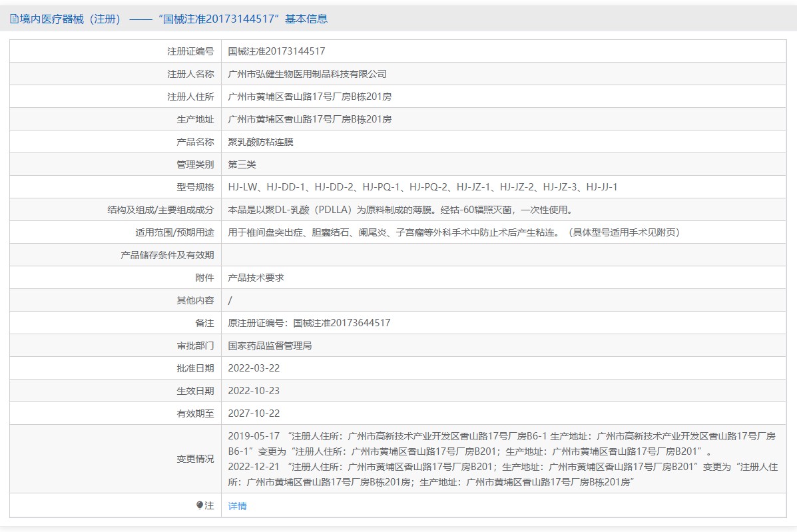
Task: Click approval date 2022-03-22
Action: coord(254,368)
